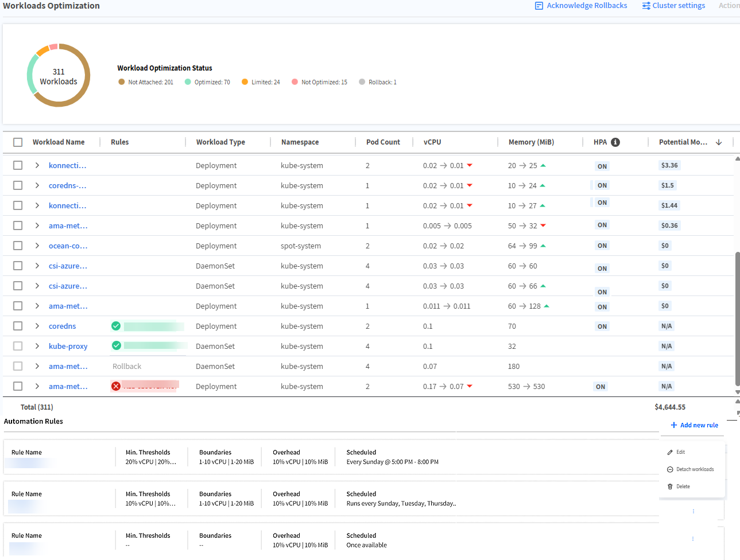
Task: Toggle the Potential Monthly sort arrow
Action: click(x=719, y=141)
